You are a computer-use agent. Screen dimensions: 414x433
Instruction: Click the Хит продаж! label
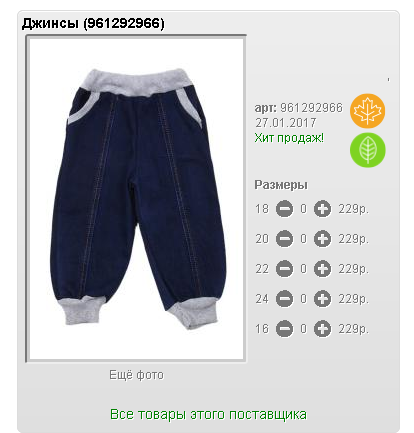[x=289, y=138]
